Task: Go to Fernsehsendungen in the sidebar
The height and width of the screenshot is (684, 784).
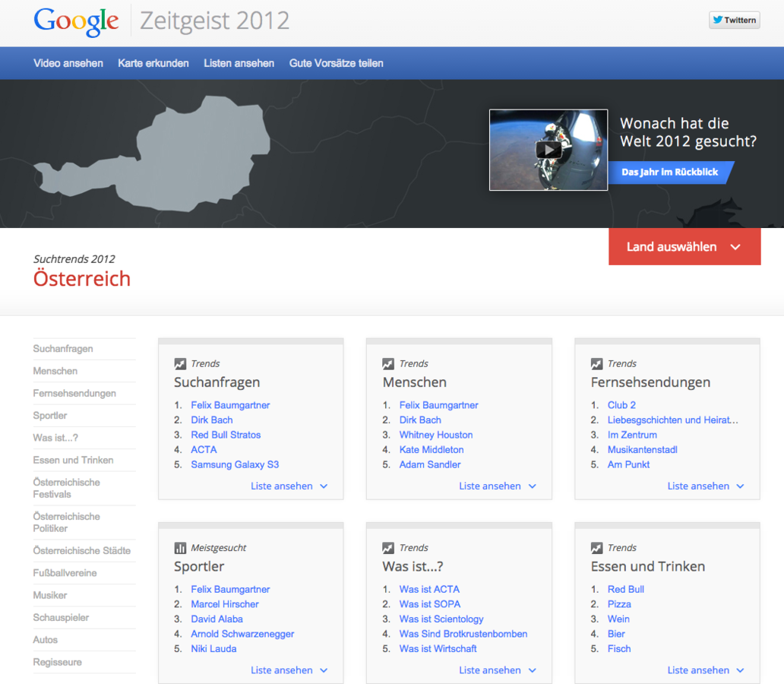Action: tap(74, 393)
